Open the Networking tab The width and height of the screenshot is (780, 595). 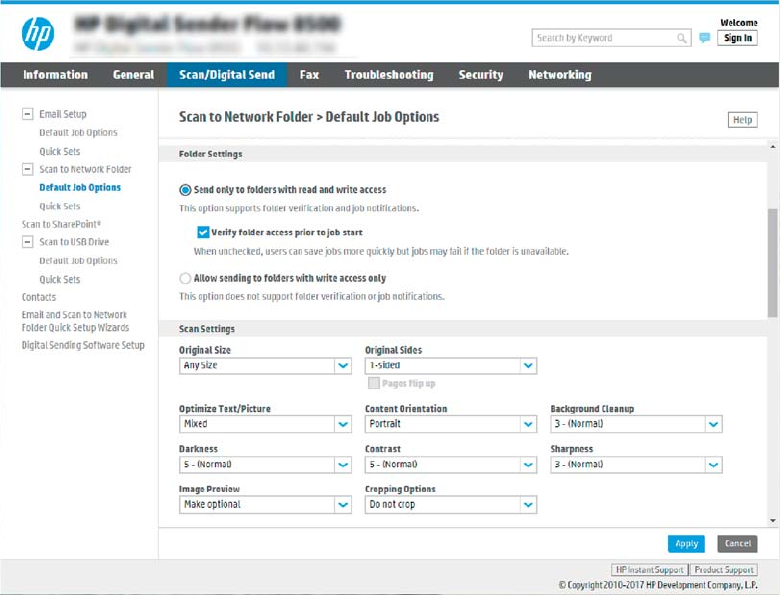pos(560,75)
